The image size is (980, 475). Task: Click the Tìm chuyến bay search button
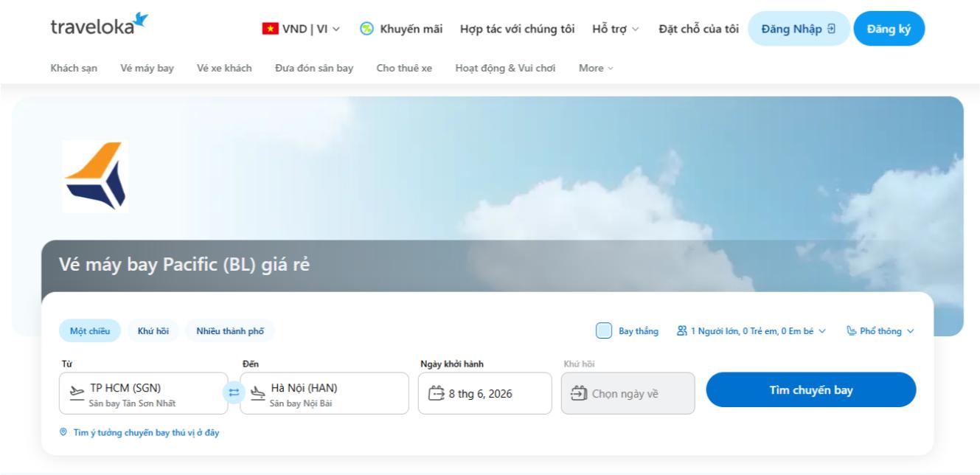[811, 390]
